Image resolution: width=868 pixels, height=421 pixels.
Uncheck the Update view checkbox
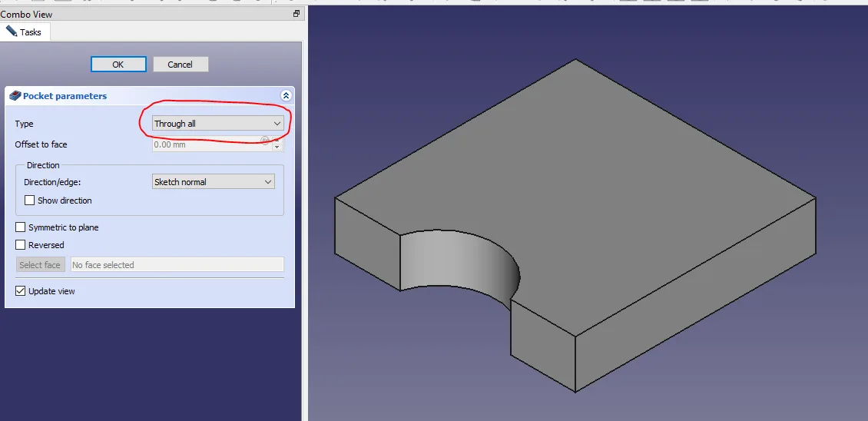[21, 291]
